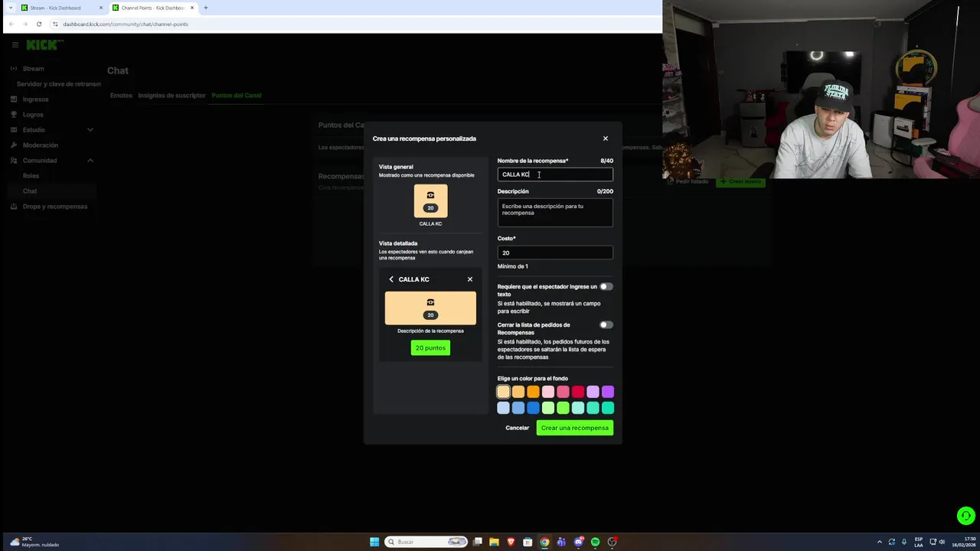Open Task View on the taskbar
980x551 pixels.
click(478, 542)
